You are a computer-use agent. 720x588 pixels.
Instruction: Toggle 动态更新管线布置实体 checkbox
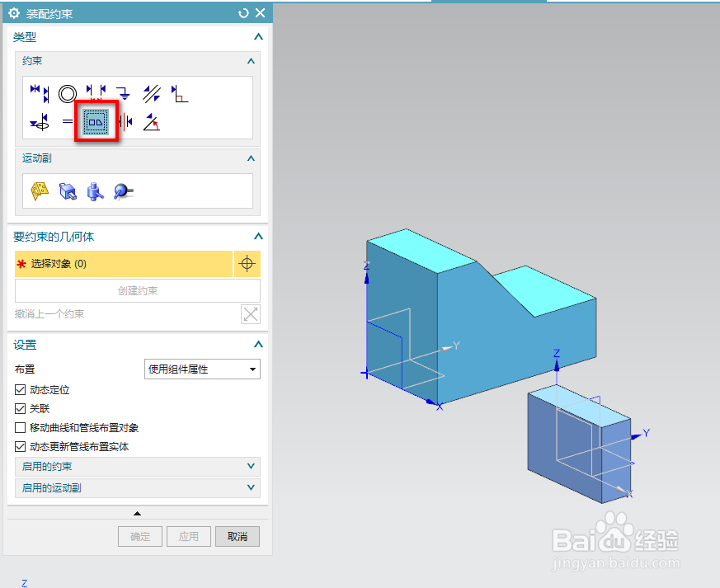[20, 447]
